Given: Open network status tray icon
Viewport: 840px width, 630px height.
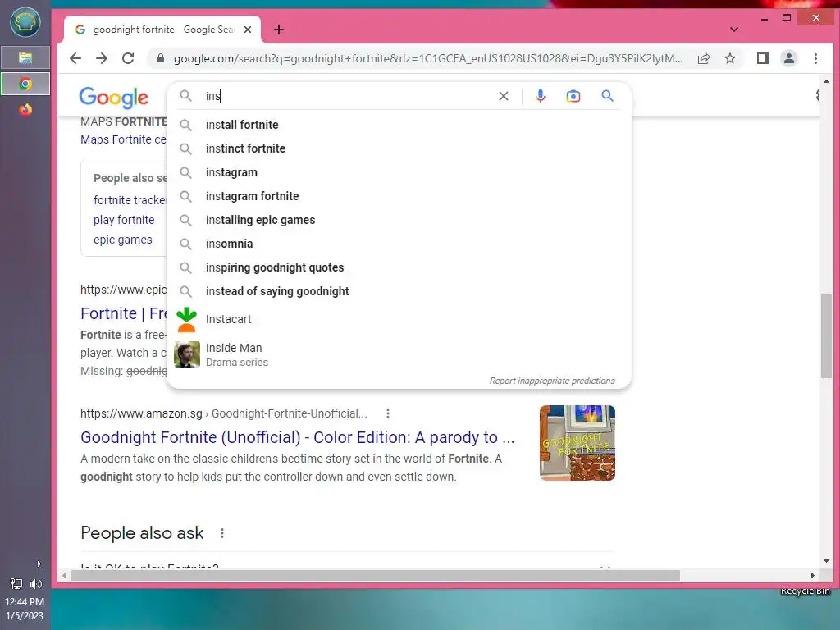Looking at the screenshot, I should [x=16, y=584].
